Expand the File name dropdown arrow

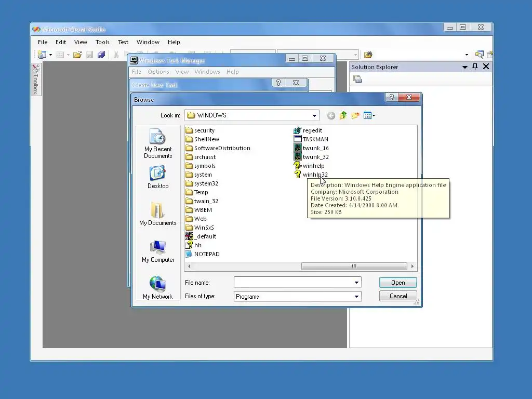point(356,282)
